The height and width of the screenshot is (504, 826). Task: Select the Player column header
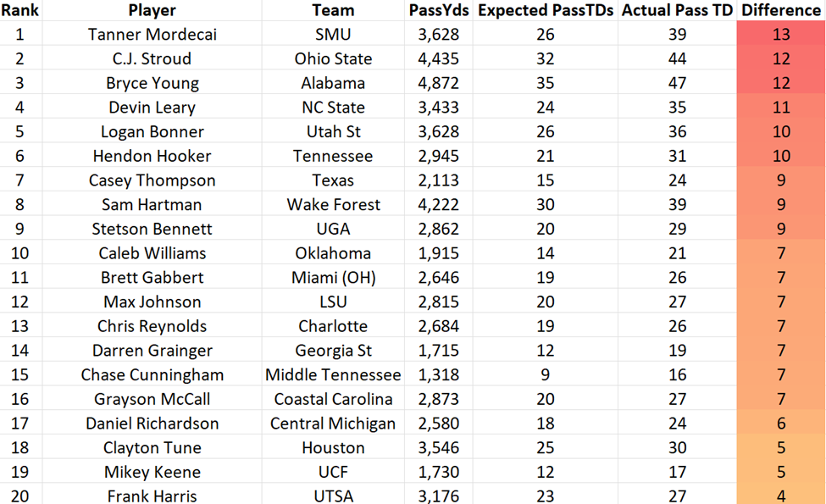point(152,10)
